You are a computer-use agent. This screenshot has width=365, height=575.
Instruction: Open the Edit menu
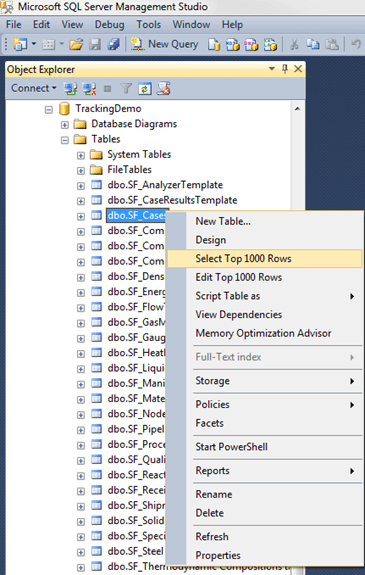[41, 25]
